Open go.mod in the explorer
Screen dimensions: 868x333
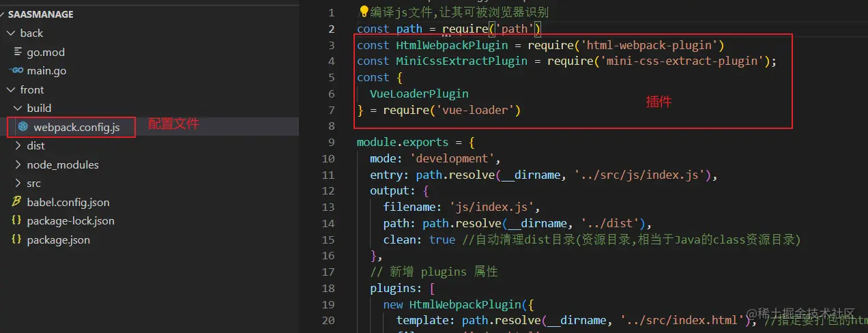point(46,52)
